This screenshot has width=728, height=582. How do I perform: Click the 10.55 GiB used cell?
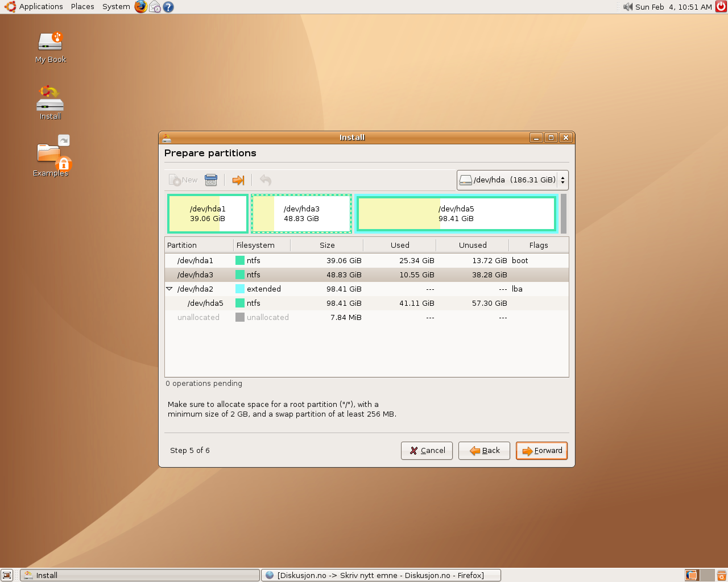pos(417,275)
